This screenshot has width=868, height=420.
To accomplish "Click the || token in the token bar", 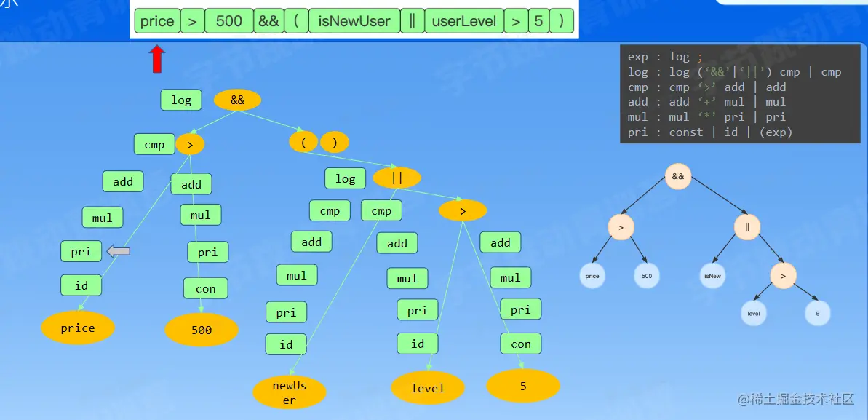I will click(412, 22).
